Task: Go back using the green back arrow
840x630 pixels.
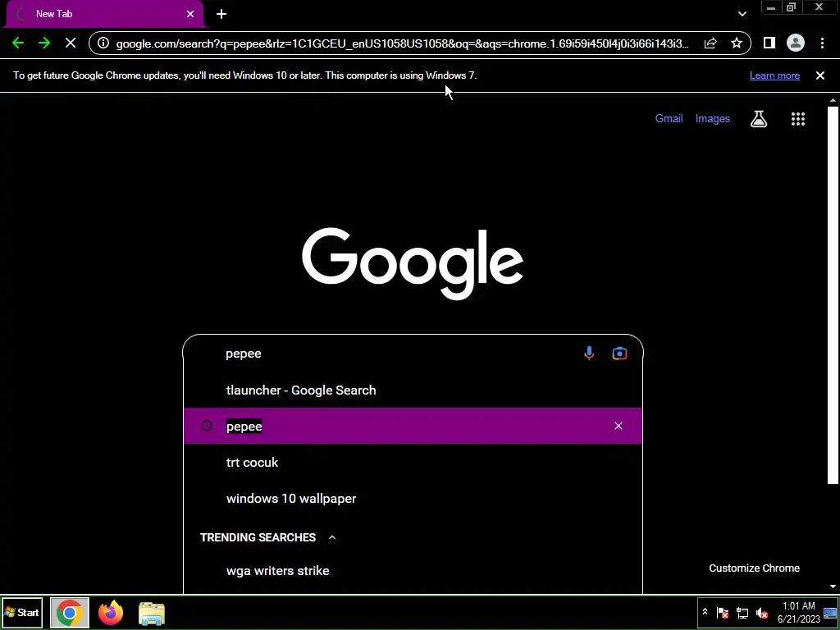Action: pos(18,43)
